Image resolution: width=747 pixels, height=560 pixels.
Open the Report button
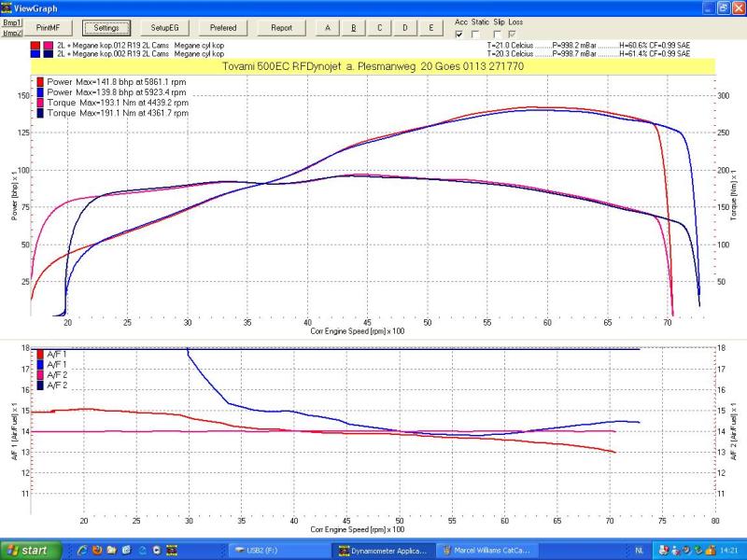click(x=281, y=28)
